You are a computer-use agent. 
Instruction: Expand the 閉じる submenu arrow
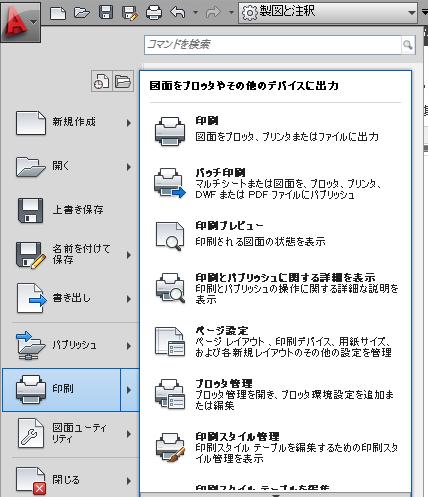tap(129, 481)
